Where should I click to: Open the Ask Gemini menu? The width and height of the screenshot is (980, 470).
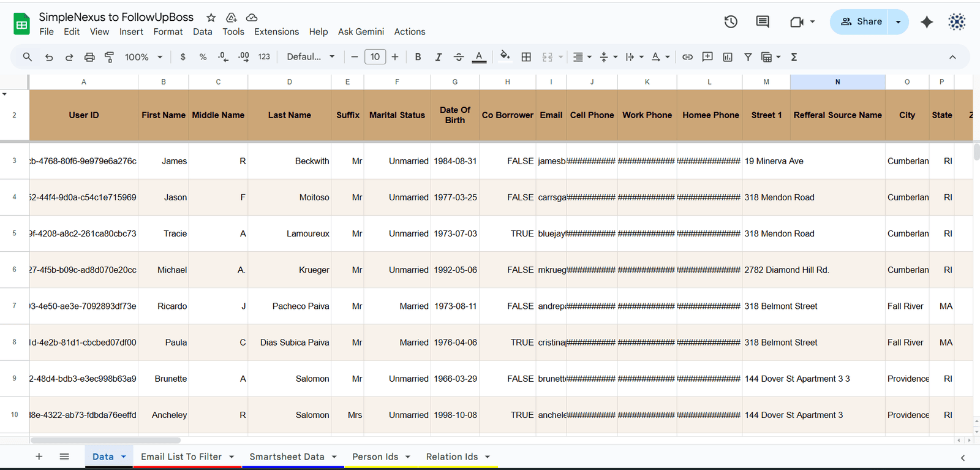[361, 32]
